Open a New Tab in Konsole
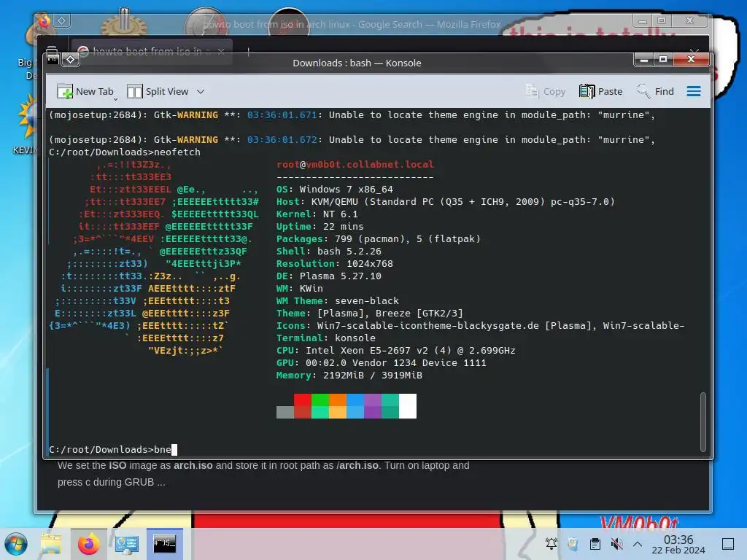This screenshot has width=747, height=560. (85, 91)
